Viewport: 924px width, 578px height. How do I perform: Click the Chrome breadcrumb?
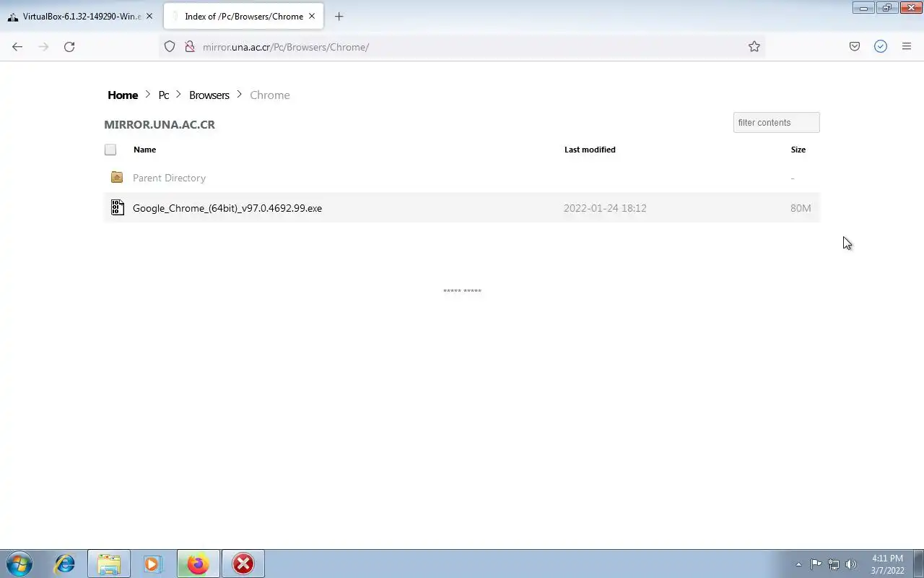tap(270, 95)
